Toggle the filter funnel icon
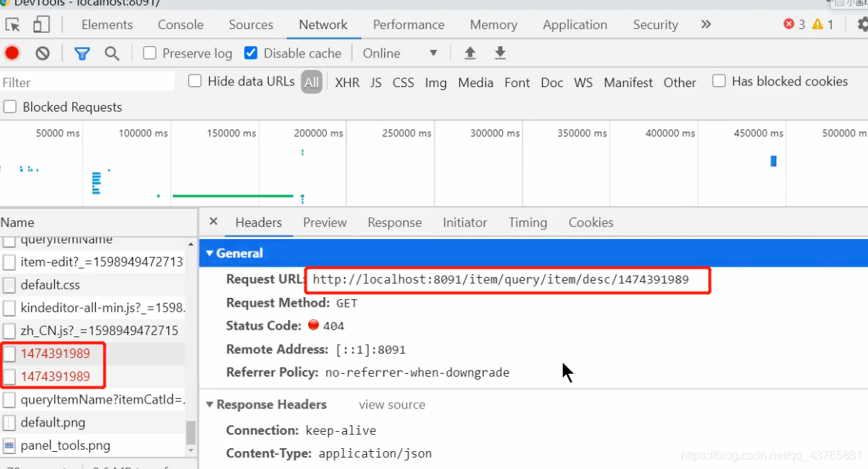This screenshot has height=469, width=868. pyautogui.click(x=82, y=54)
